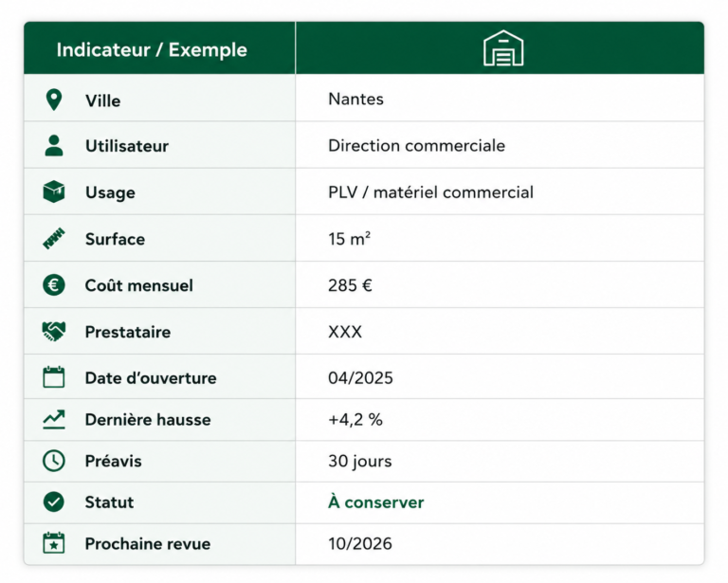728x583 pixels.
Task: Click the 'Nantes' value
Action: (355, 99)
